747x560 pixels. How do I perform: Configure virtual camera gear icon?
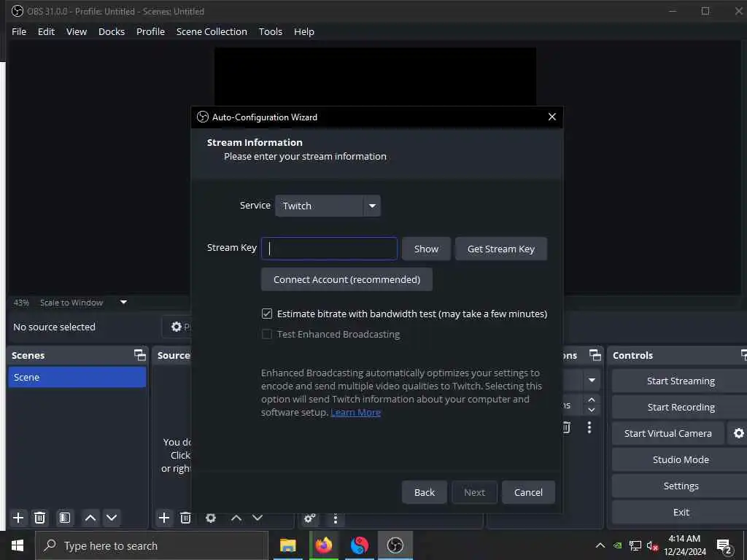738,433
